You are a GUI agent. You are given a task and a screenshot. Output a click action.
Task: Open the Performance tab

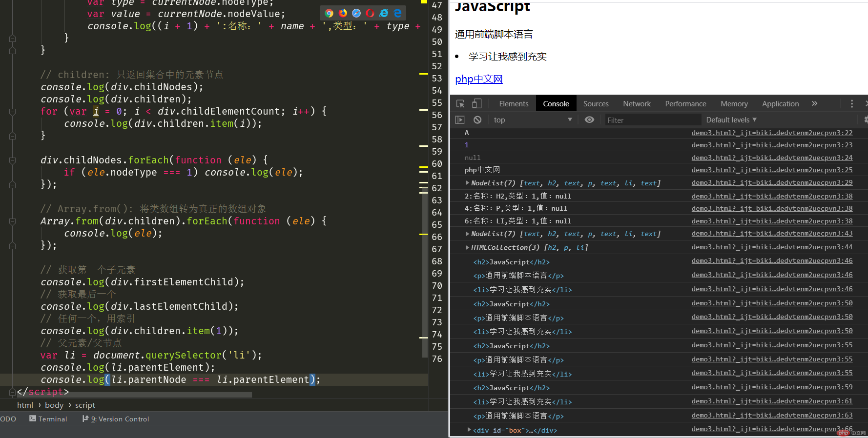[685, 103]
